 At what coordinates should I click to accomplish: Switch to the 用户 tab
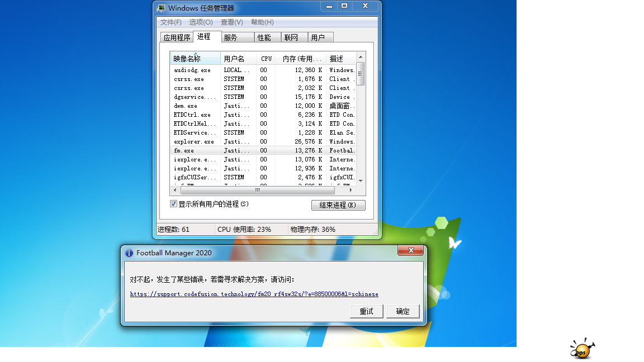click(321, 37)
